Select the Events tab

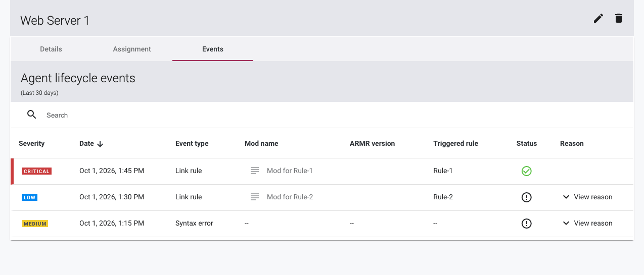pyautogui.click(x=213, y=49)
